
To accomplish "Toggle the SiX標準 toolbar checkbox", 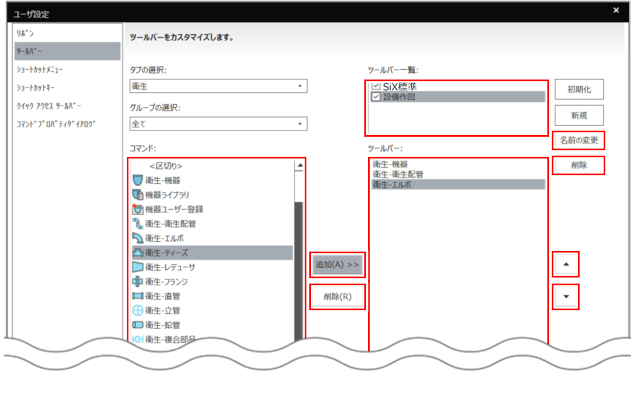I will click(376, 87).
